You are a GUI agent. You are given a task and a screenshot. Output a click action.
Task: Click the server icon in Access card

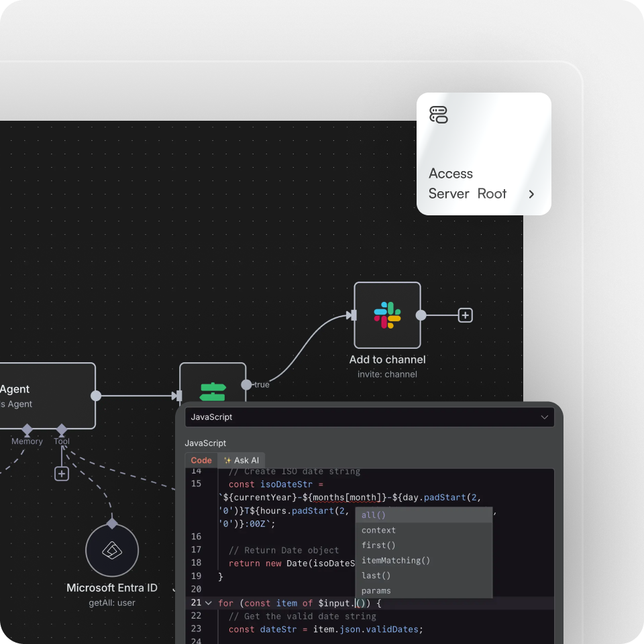coord(438,115)
